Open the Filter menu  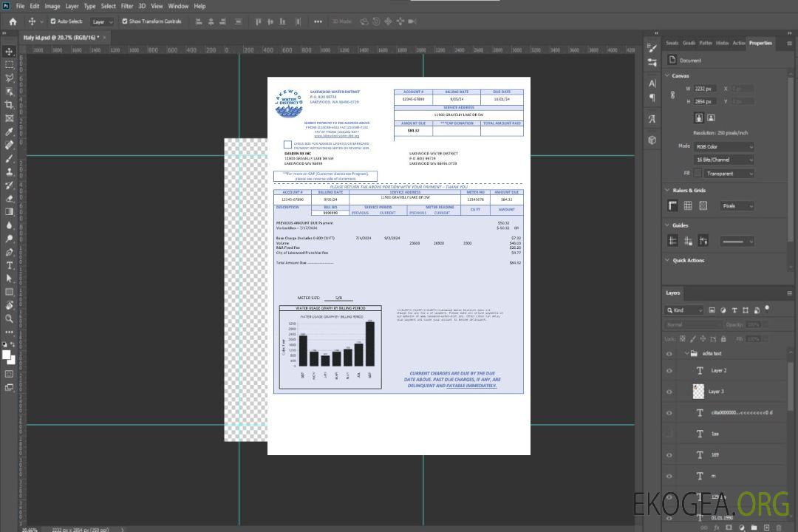127,6
